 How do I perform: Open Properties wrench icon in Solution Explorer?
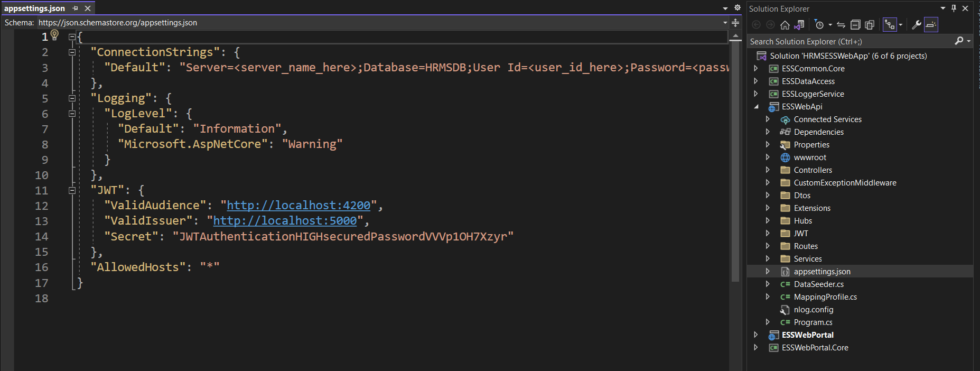[x=917, y=25]
